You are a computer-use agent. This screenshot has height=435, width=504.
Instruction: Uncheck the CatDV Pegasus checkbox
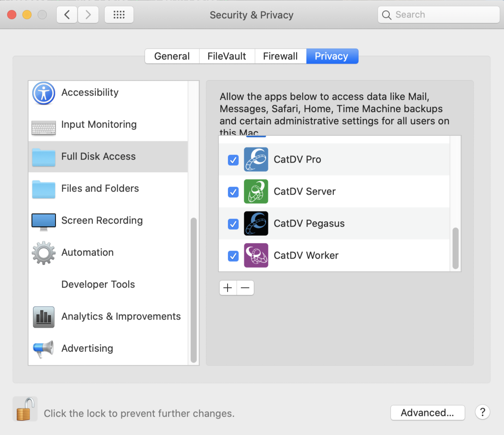pyautogui.click(x=233, y=224)
